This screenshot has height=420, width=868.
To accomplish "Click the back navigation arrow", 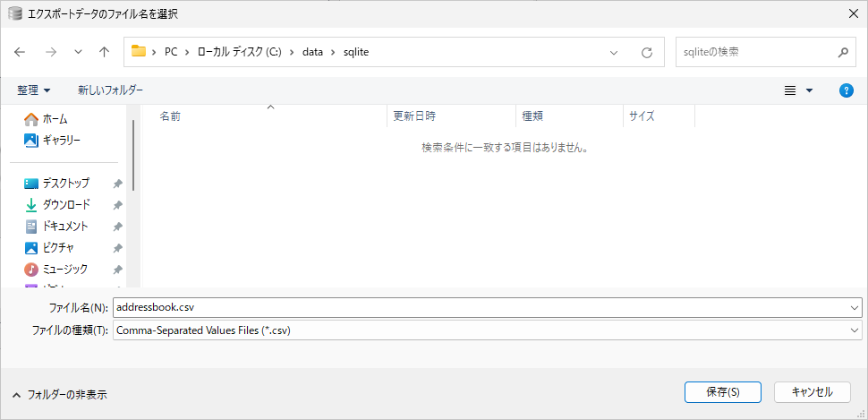I will [x=21, y=53].
